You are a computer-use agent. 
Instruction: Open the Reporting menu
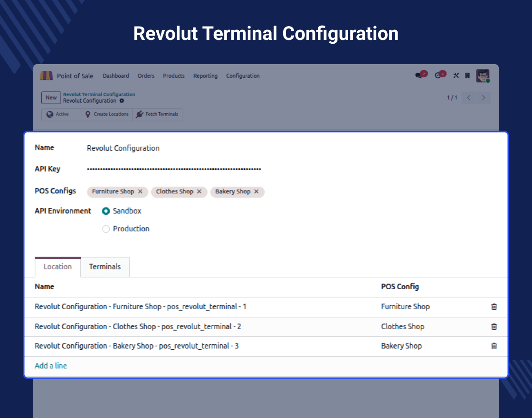pos(205,76)
